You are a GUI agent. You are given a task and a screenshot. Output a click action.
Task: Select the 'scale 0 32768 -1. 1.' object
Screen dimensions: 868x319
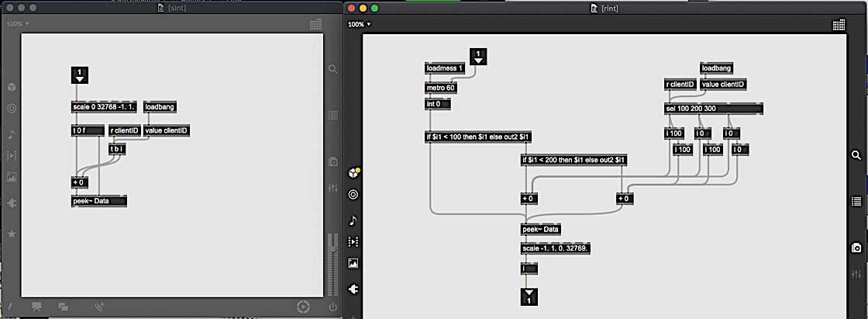tap(103, 108)
